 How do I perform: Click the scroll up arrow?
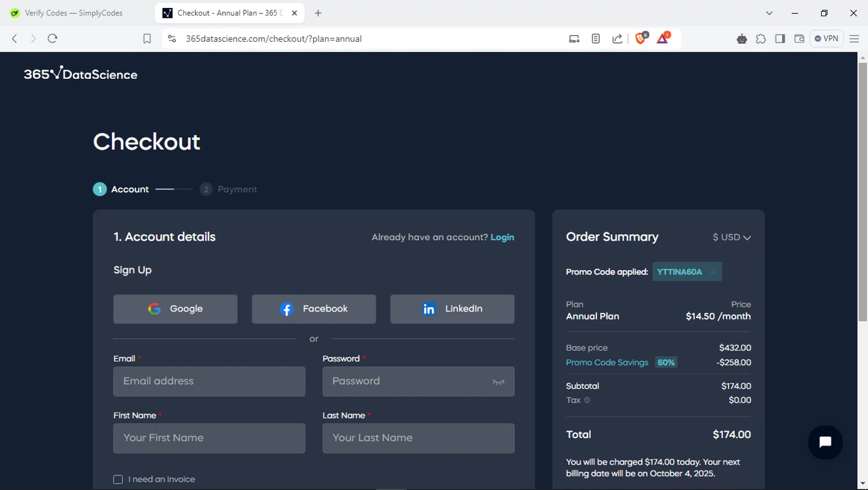pos(863,57)
